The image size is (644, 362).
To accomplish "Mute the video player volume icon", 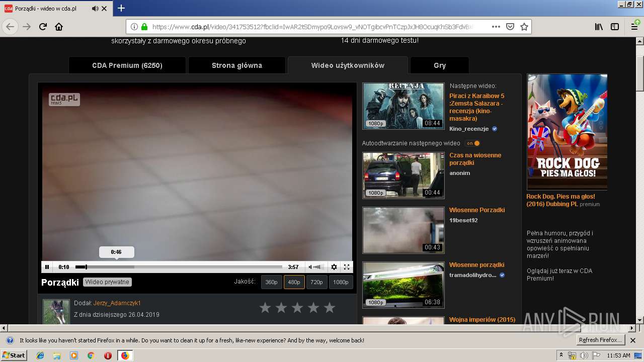I will pos(310,267).
